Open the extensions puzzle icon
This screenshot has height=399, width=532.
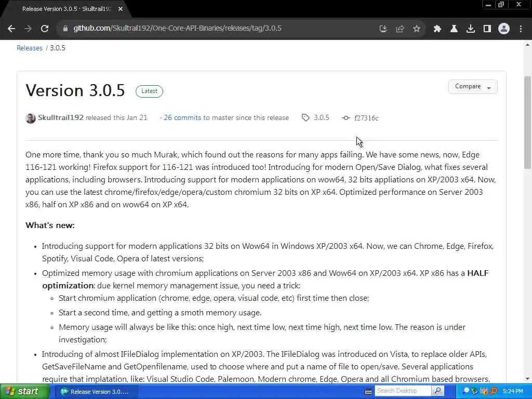437,29
